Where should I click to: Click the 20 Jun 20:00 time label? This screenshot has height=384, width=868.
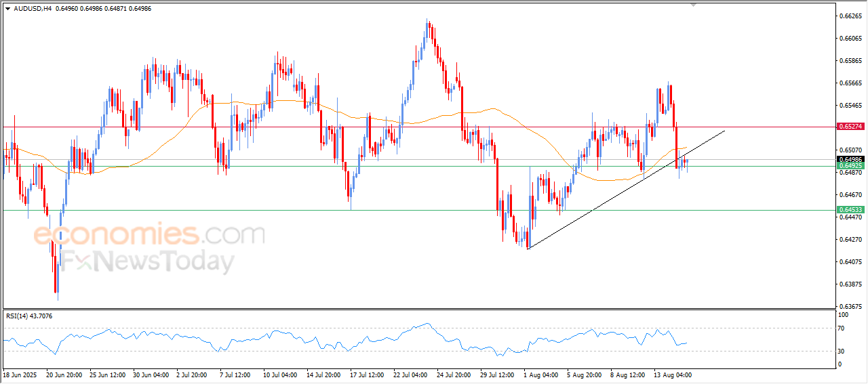tap(64, 375)
